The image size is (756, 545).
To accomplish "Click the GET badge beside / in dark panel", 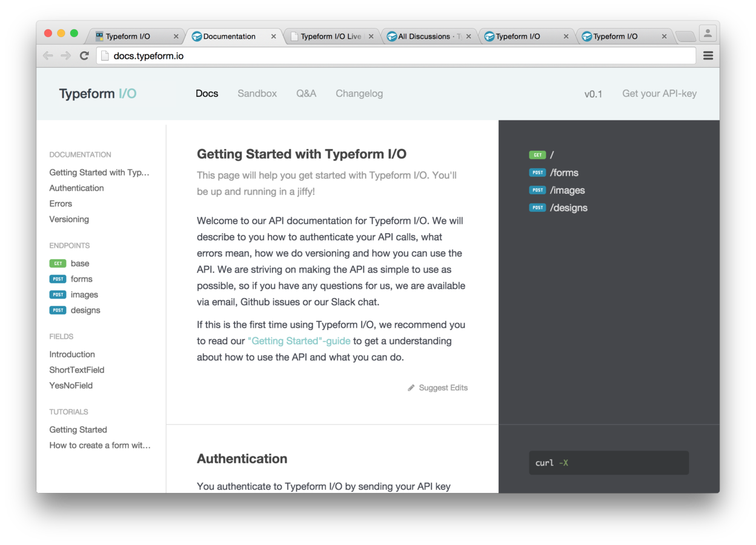I will click(x=537, y=155).
